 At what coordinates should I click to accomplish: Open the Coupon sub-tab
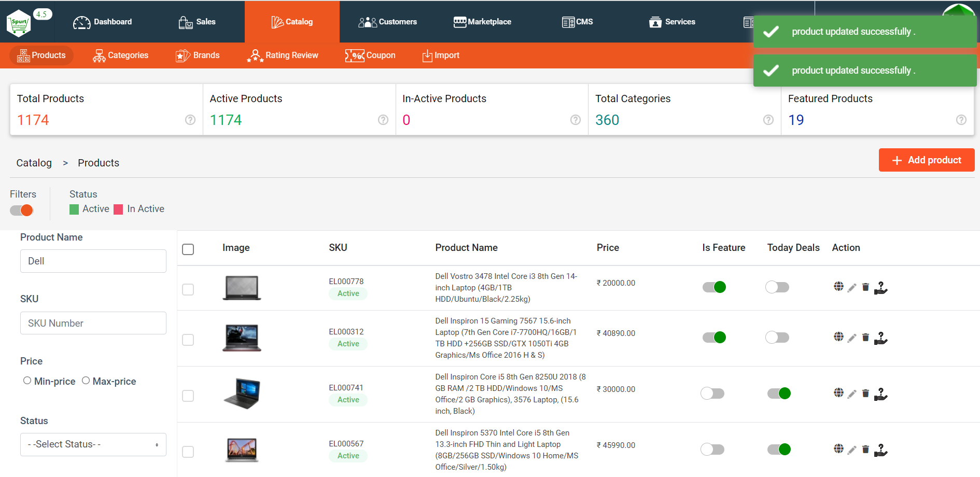point(370,55)
